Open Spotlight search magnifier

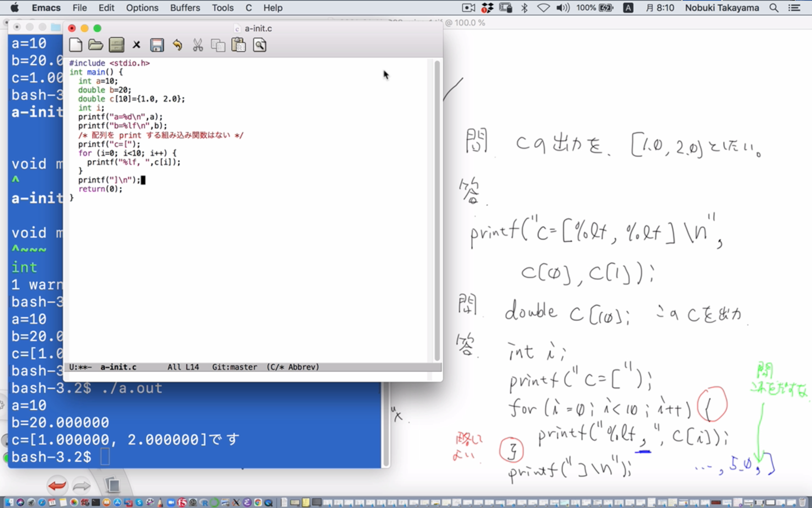click(x=774, y=7)
